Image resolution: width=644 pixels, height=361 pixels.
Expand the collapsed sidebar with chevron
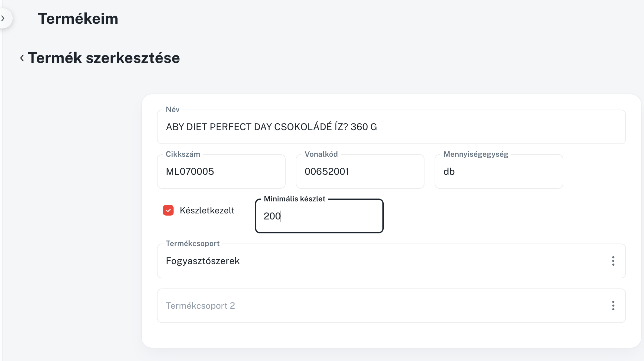(x=3, y=18)
